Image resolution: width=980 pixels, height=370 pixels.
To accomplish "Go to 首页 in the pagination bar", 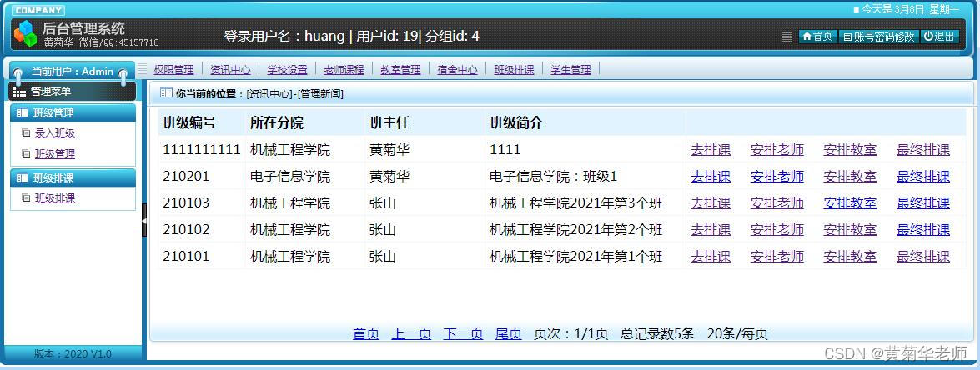I will coord(366,334).
